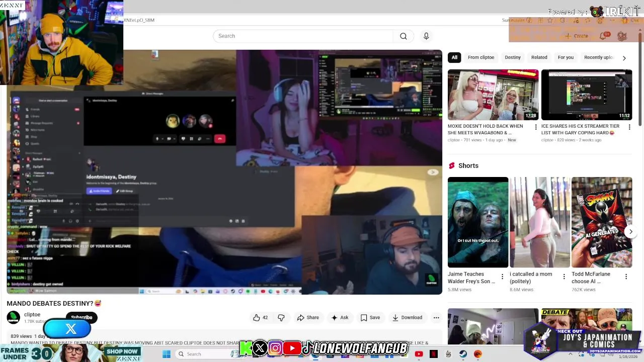Click the YouTube search magnifier button
Viewport: 644px width, 362px height.
tap(403, 36)
